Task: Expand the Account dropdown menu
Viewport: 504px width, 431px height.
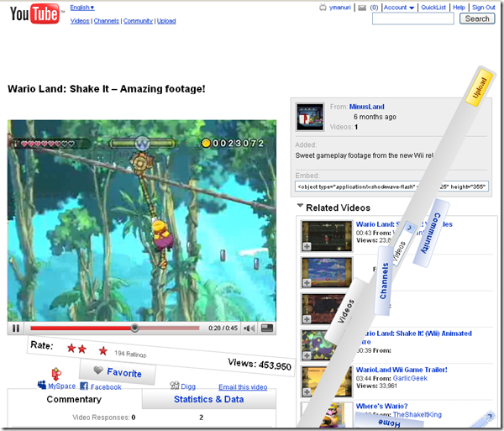Action: (399, 8)
